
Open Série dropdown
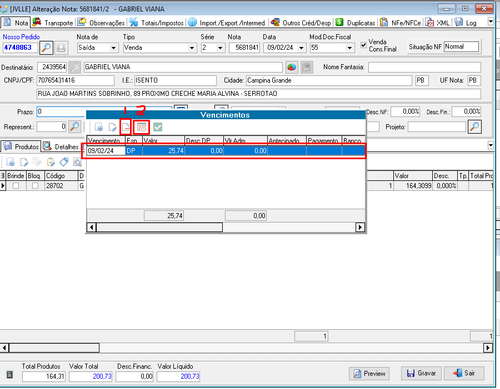pyautogui.click(x=220, y=48)
